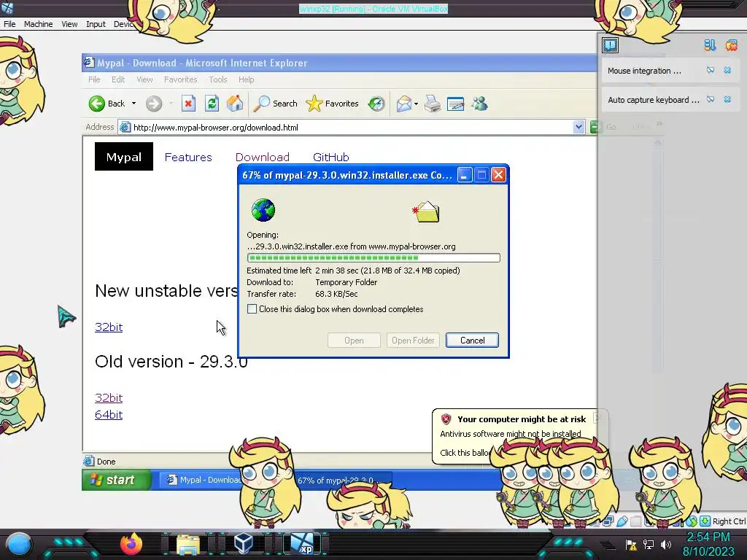Click the Auto capture keyboard notification text

pyautogui.click(x=654, y=100)
